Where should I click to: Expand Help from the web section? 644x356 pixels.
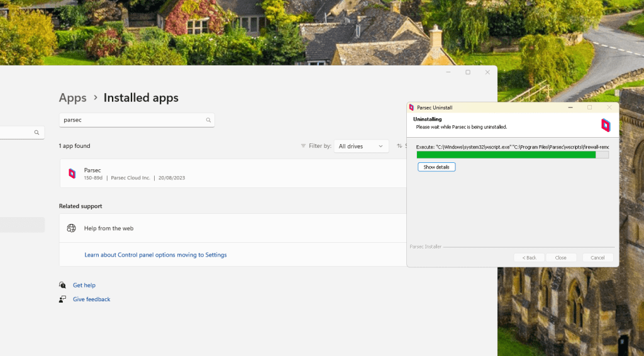coord(233,228)
